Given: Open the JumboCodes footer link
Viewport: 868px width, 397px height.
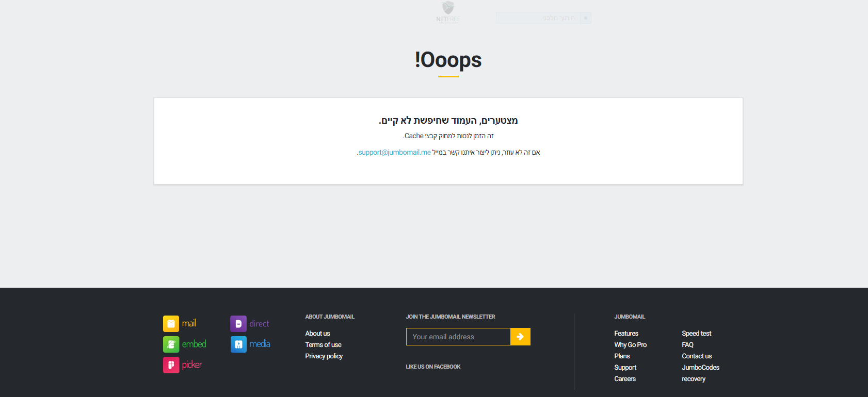Looking at the screenshot, I should click(x=700, y=368).
